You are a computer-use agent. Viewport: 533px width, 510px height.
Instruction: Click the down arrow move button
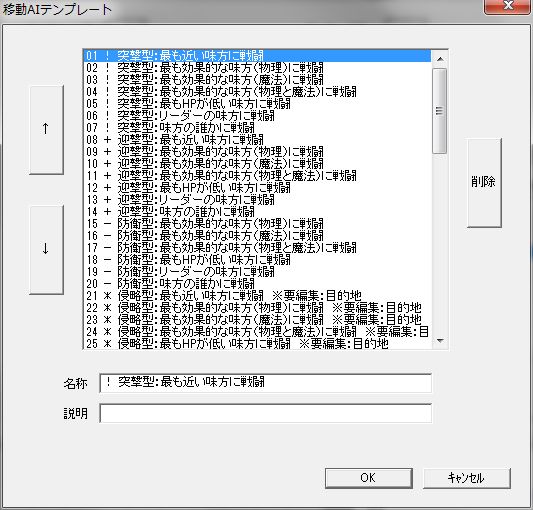pos(46,250)
